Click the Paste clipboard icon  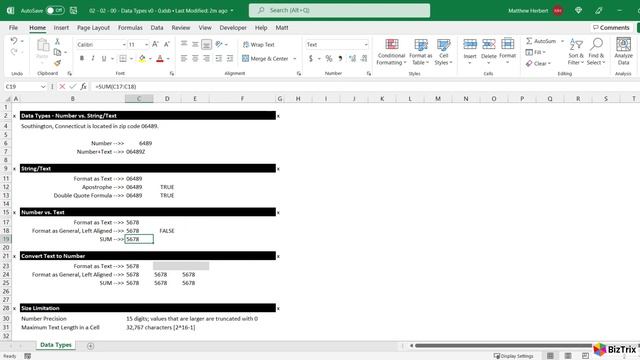pos(42,46)
